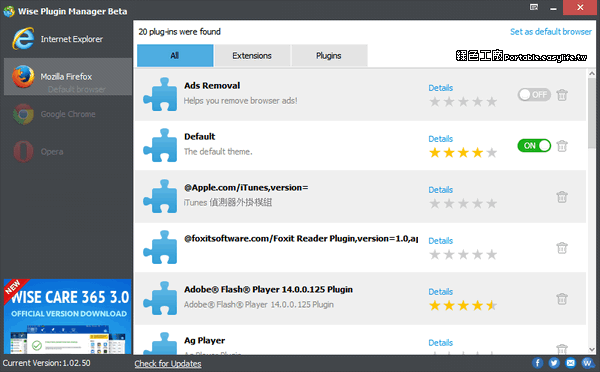View Details of iTunes plugin
The image size is (600, 372).
click(x=440, y=189)
